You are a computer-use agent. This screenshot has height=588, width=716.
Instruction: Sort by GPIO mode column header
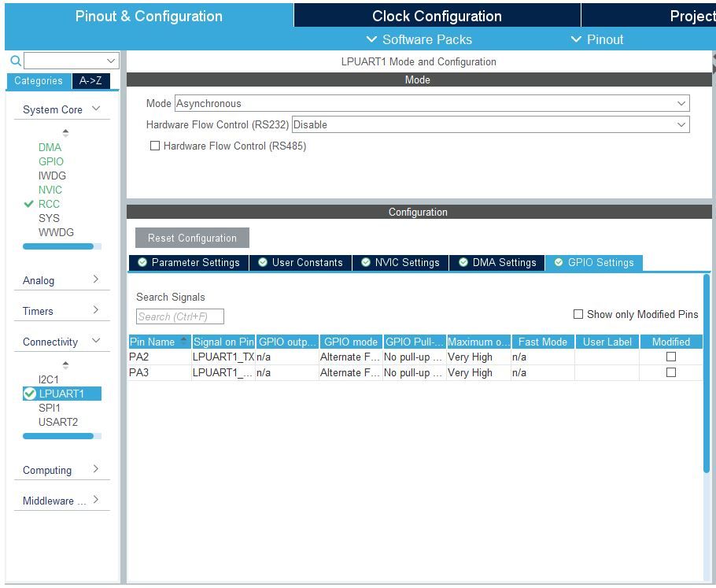(x=351, y=342)
